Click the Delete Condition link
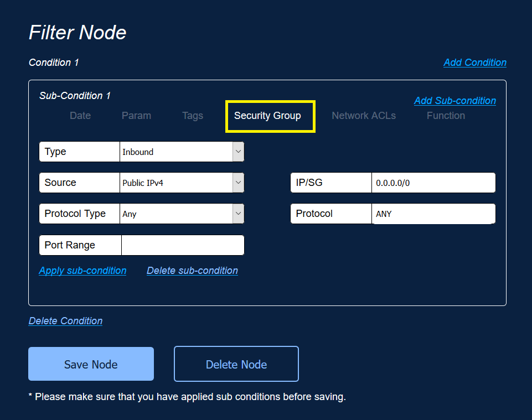The image size is (532, 420). [x=65, y=320]
